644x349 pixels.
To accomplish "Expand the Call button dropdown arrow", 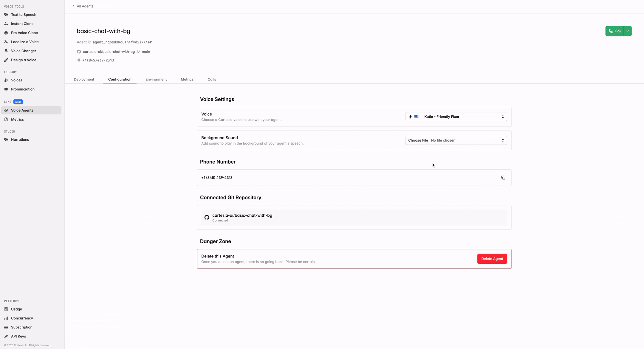I will (627, 31).
